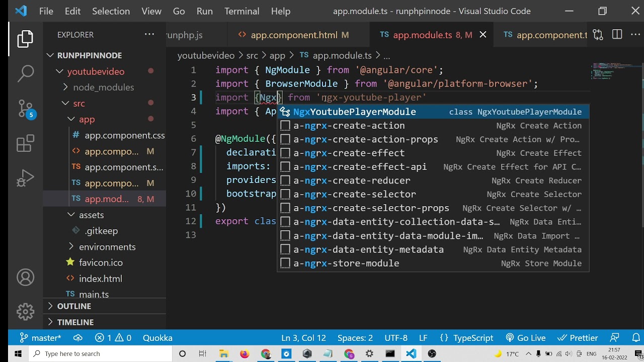Expand the OUTLINE section
644x362 pixels.
tap(73, 306)
